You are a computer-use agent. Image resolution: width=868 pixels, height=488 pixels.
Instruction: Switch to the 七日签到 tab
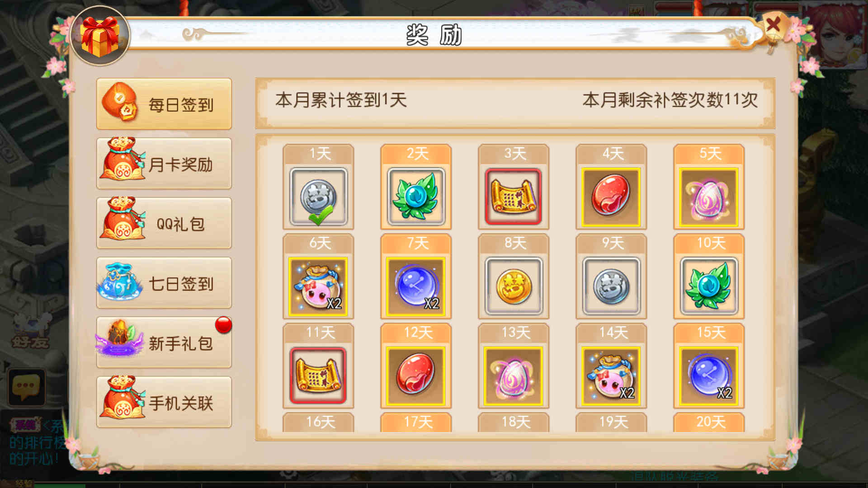point(164,283)
